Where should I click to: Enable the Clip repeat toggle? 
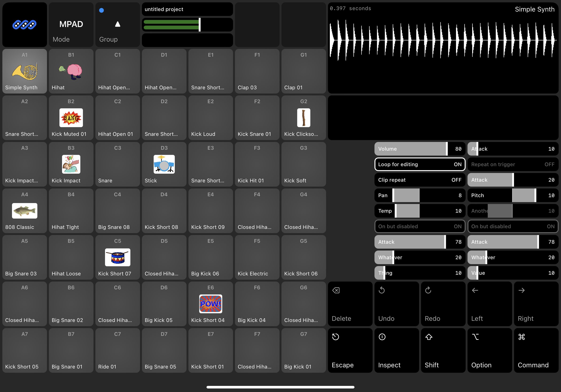(x=420, y=180)
